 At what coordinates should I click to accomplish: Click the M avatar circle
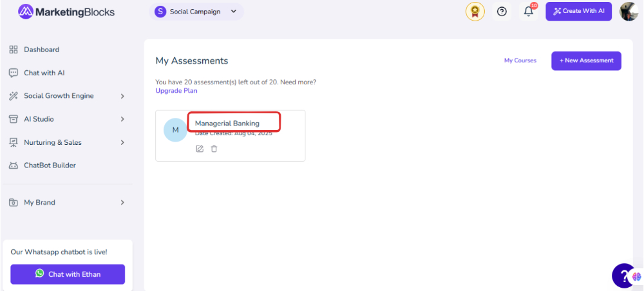[175, 130]
